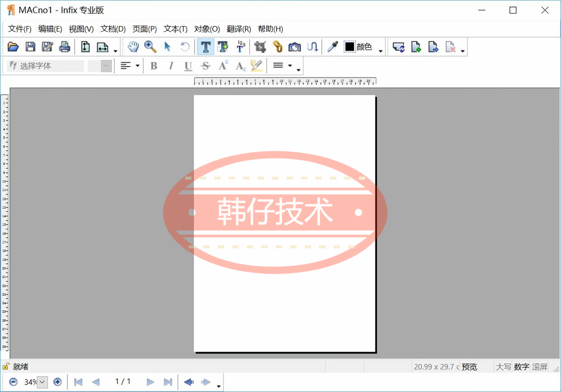Expand the formatting toolbar overflow arrow
Screen dimensions: 561x392
pos(299,70)
